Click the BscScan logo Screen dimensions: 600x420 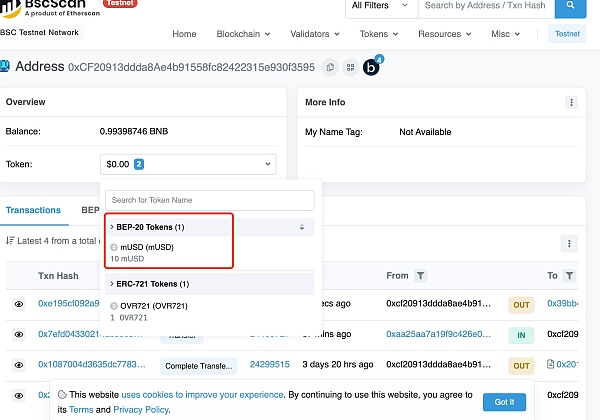[x=50, y=8]
